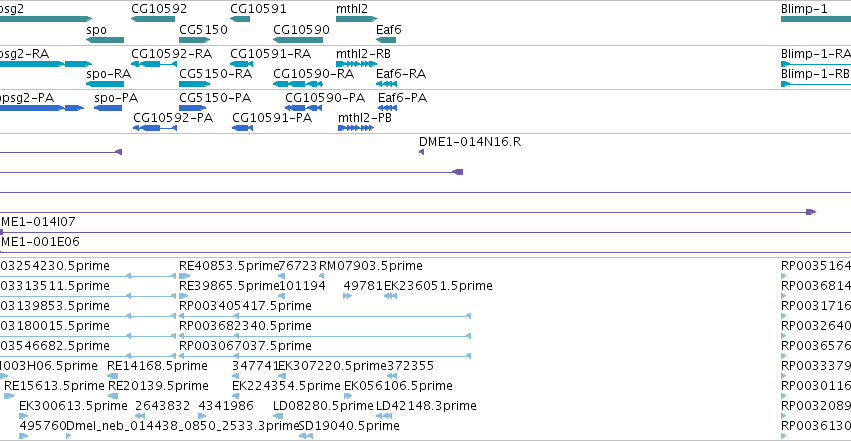Image resolution: width=851 pixels, height=441 pixels.
Task: Open the RE20139.5prime EST label
Action: 158,386
